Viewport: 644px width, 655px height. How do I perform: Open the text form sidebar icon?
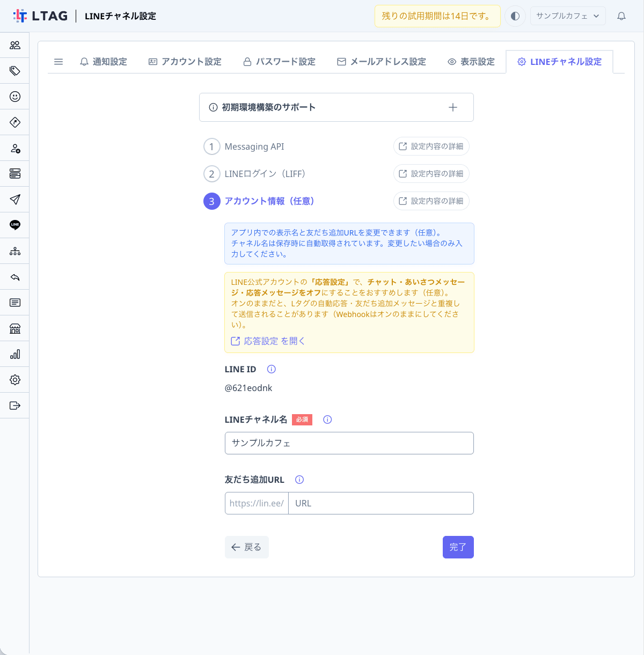click(15, 303)
